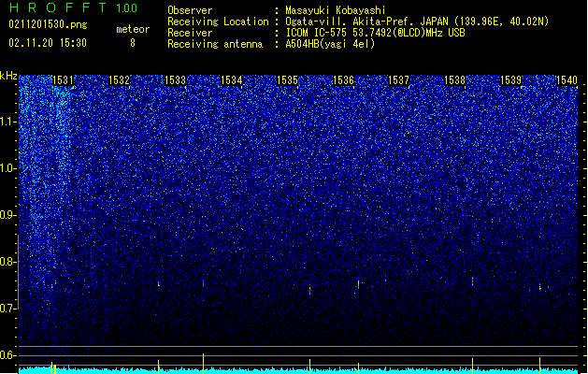The height and width of the screenshot is (374, 588).
Task: Click the meteor count label
Action: tap(133, 29)
